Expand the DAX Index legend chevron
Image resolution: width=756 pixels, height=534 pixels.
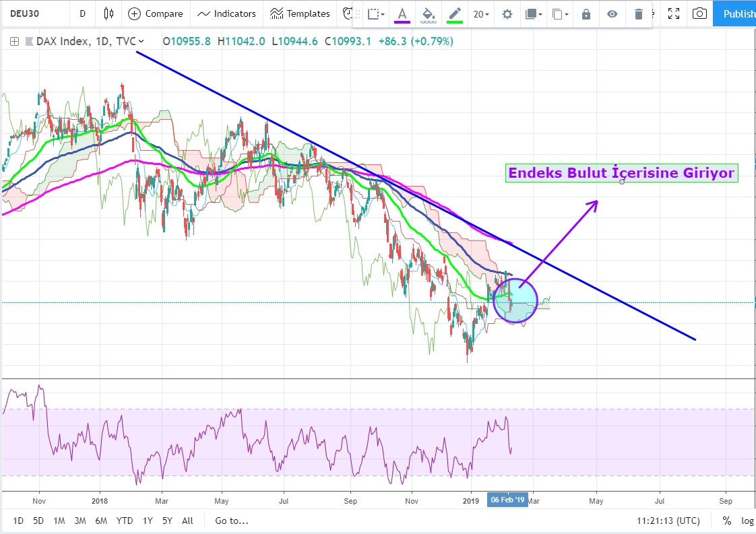(x=141, y=41)
